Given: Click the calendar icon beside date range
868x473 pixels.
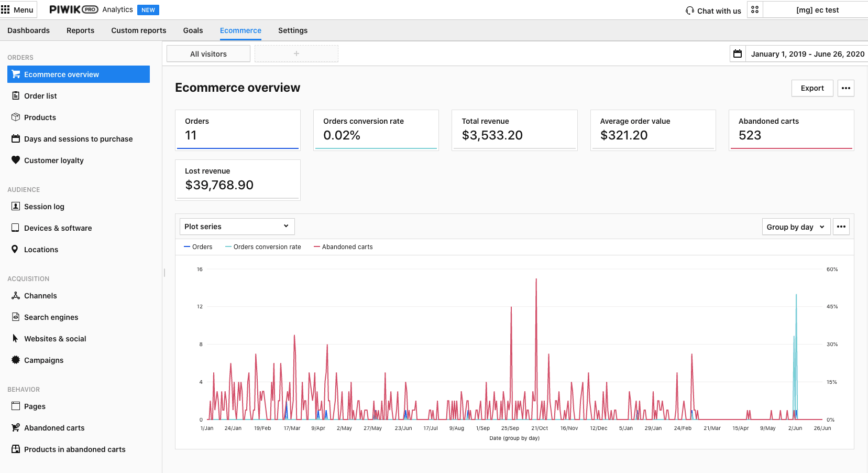Looking at the screenshot, I should (738, 54).
